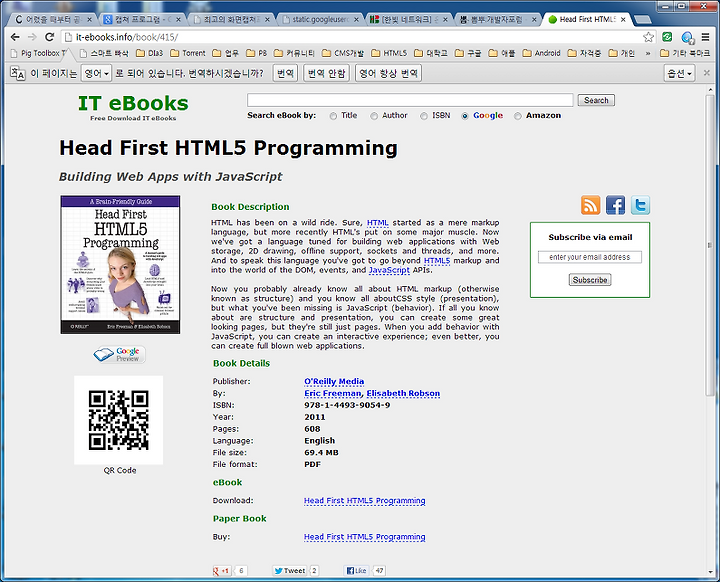This screenshot has height=582, width=720.
Task: Focus the eBook search input field
Action: pyautogui.click(x=410, y=100)
